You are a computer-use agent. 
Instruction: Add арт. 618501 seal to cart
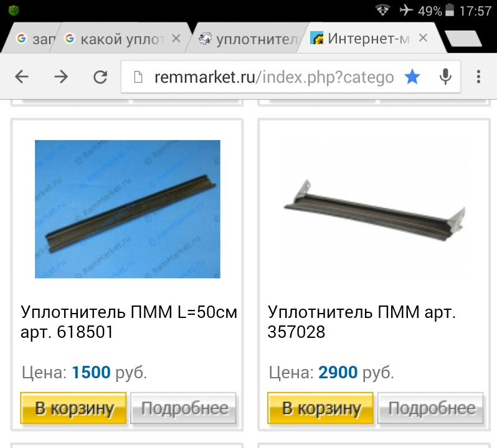pos(73,408)
